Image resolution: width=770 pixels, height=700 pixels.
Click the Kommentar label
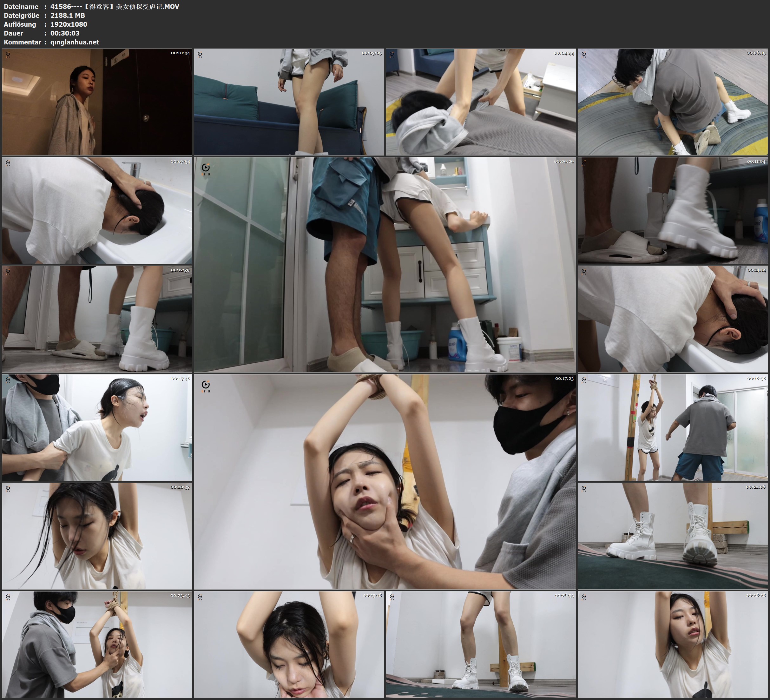click(22, 42)
